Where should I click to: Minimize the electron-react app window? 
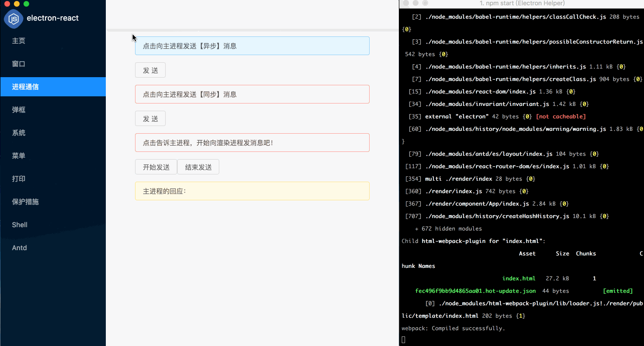point(17,4)
